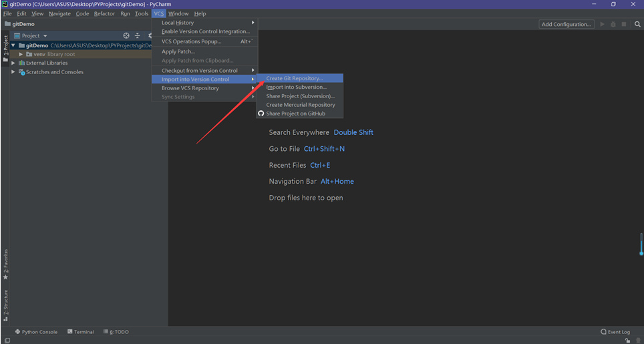Click the Collapse All icon in Project panel
Screen dimensions: 644x344
[x=138, y=35]
